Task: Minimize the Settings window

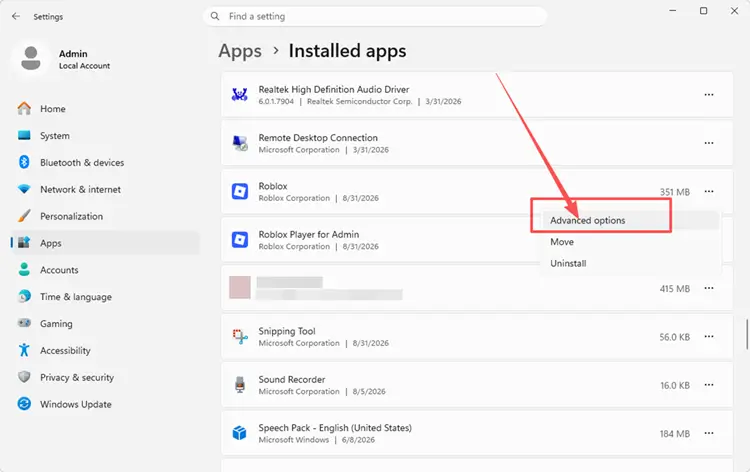Action: click(x=673, y=11)
